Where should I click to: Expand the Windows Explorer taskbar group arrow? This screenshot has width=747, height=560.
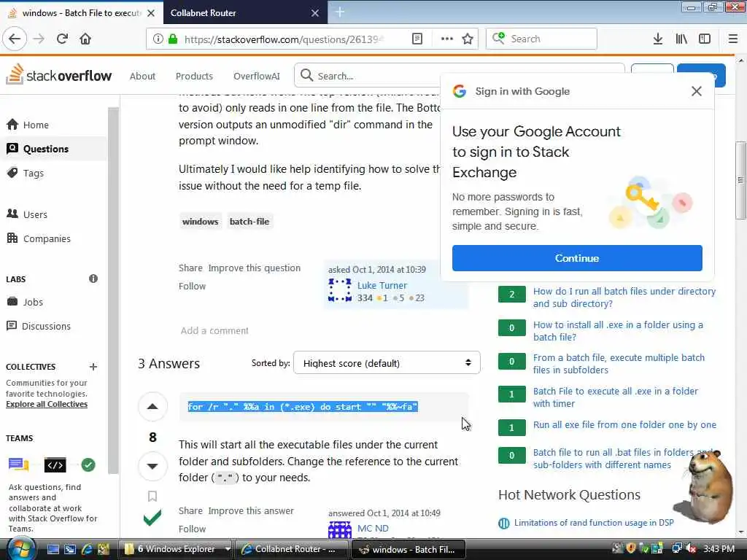tap(228, 549)
